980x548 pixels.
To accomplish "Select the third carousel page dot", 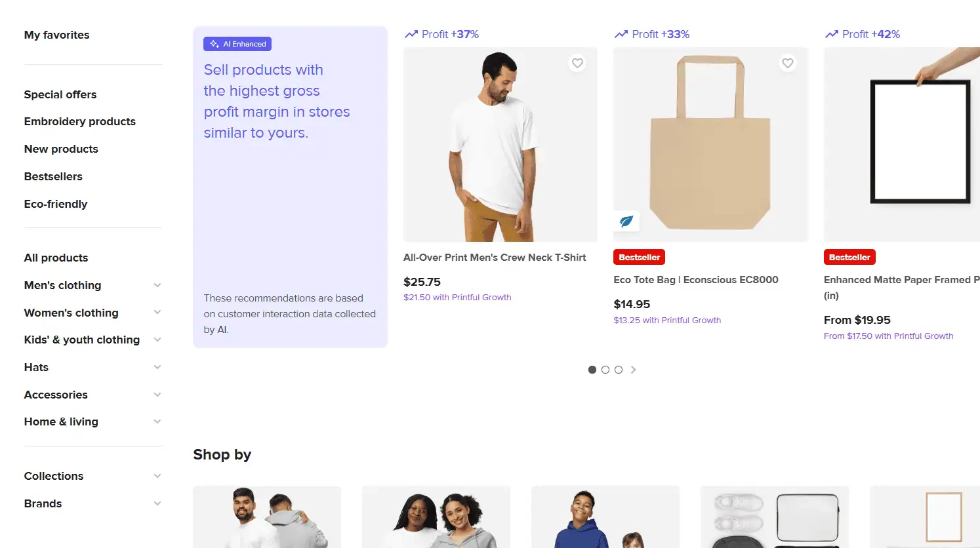I will 619,370.
